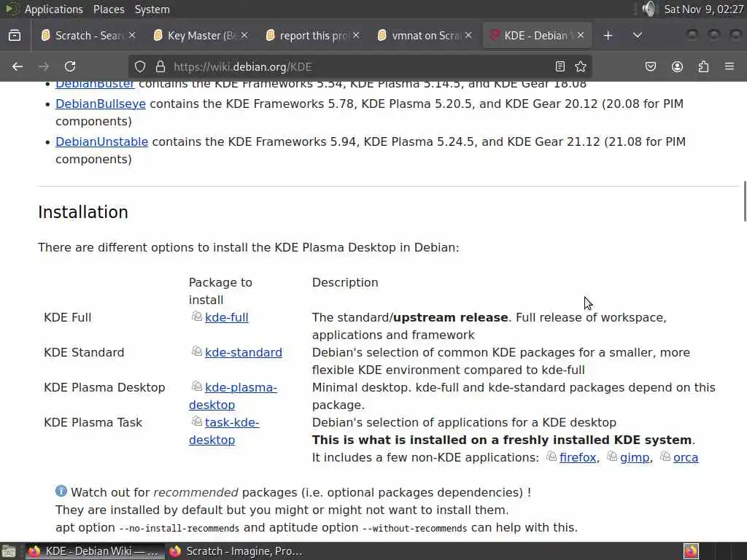Select the KDE Standard row label

point(84,352)
